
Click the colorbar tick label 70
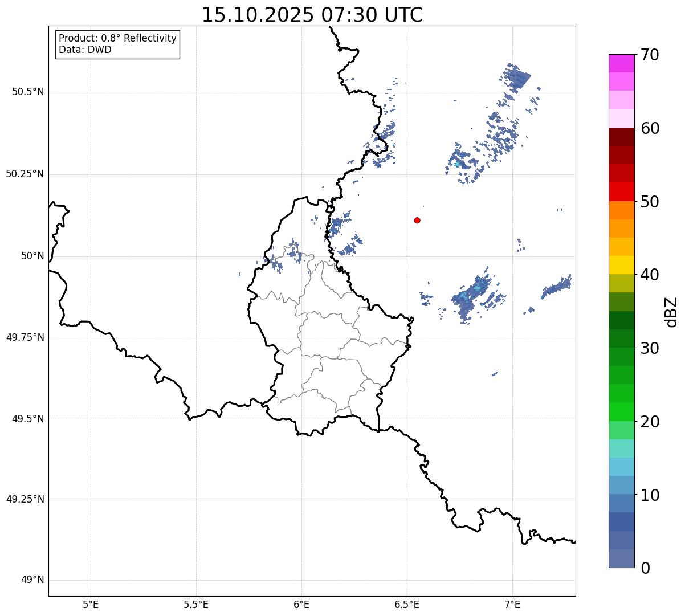tap(650, 55)
